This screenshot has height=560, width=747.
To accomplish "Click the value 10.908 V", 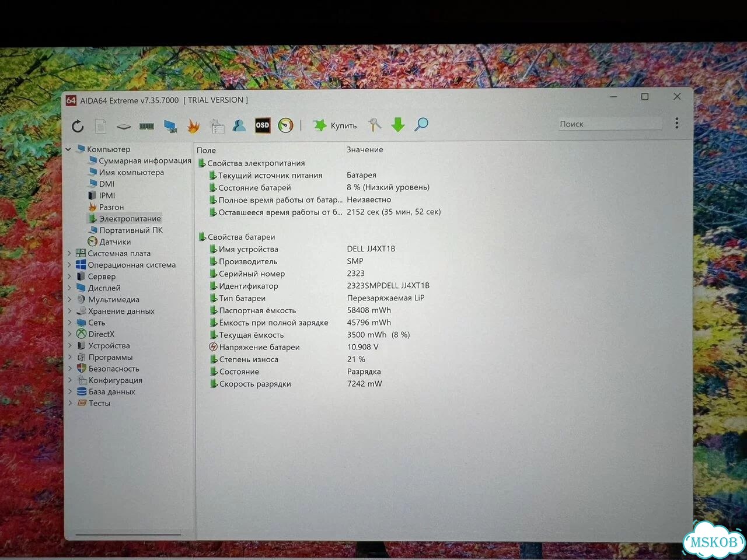I will pyautogui.click(x=363, y=347).
